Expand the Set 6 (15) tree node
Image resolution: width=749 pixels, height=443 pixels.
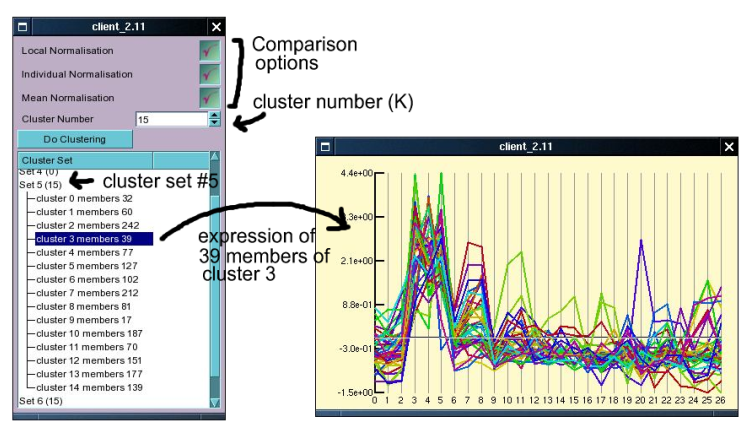(x=40, y=400)
